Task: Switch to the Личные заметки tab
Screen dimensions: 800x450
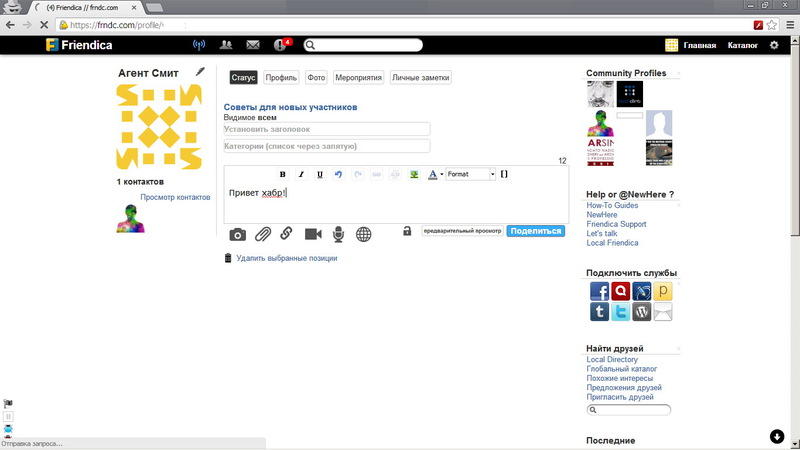Action: (421, 78)
